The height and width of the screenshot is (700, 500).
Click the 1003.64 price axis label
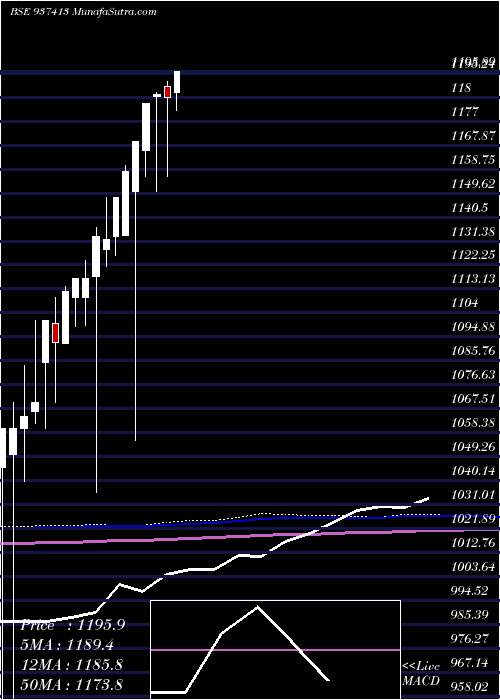point(473,567)
